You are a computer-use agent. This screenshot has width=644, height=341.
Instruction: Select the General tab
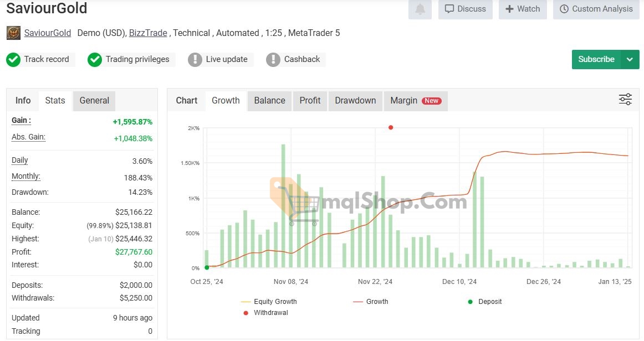coord(94,101)
